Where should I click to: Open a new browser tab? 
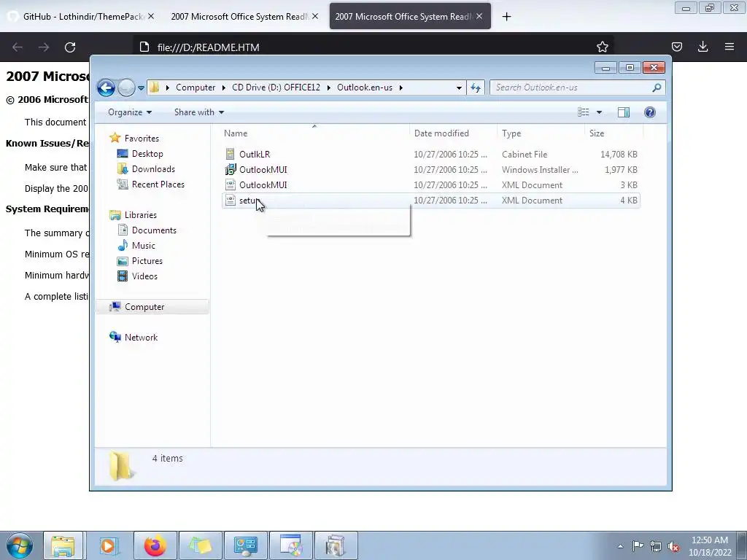click(506, 17)
